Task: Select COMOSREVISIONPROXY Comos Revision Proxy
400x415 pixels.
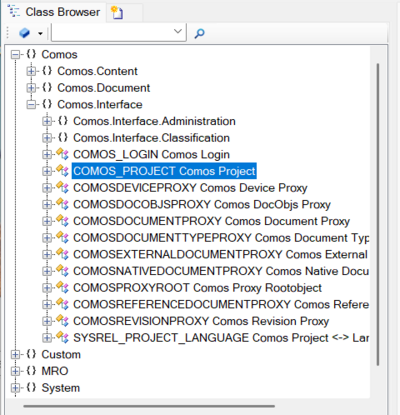Action: [x=201, y=321]
